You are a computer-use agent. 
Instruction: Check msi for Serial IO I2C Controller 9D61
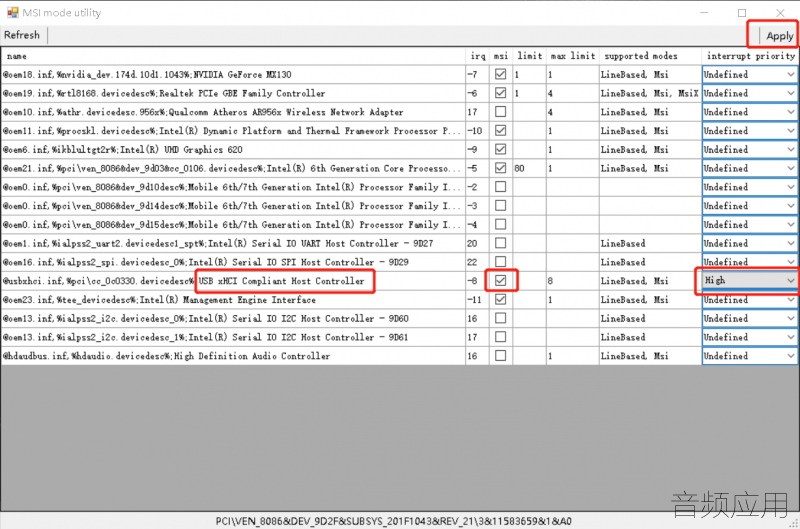click(501, 337)
